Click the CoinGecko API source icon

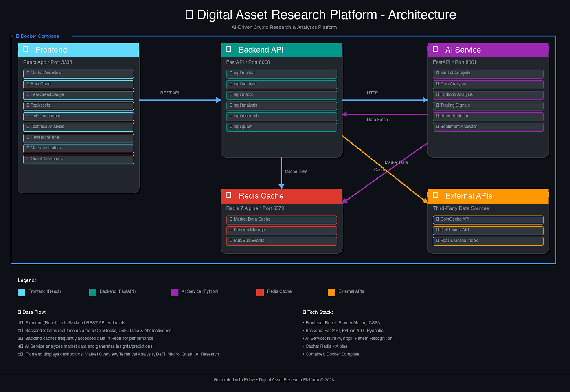click(437, 219)
